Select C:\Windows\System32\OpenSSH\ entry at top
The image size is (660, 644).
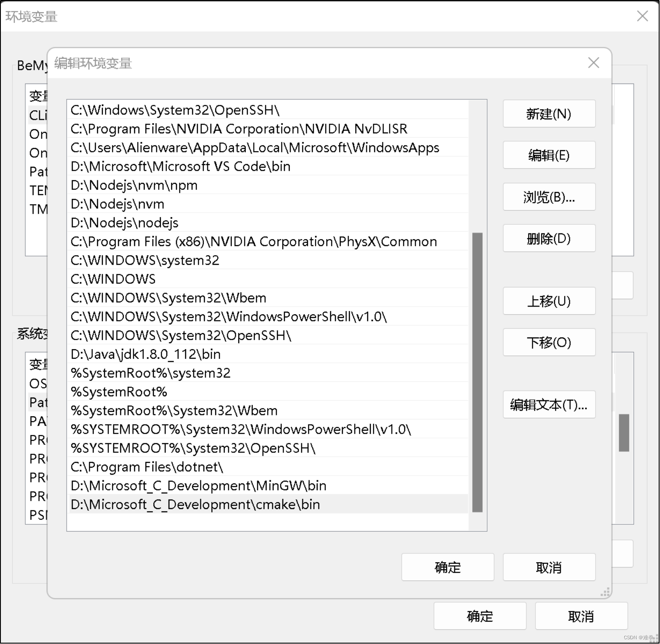tap(269, 110)
